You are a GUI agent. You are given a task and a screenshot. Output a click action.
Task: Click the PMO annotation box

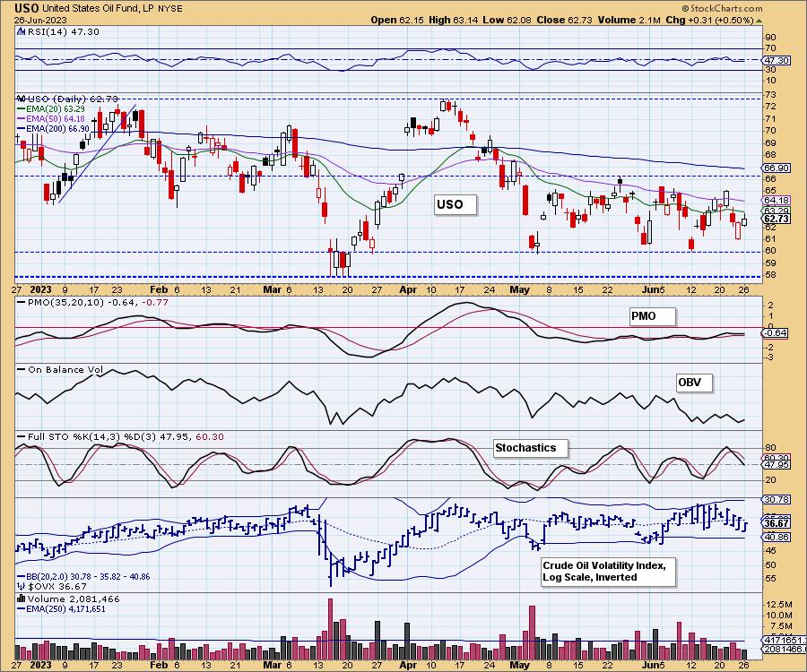click(x=652, y=316)
